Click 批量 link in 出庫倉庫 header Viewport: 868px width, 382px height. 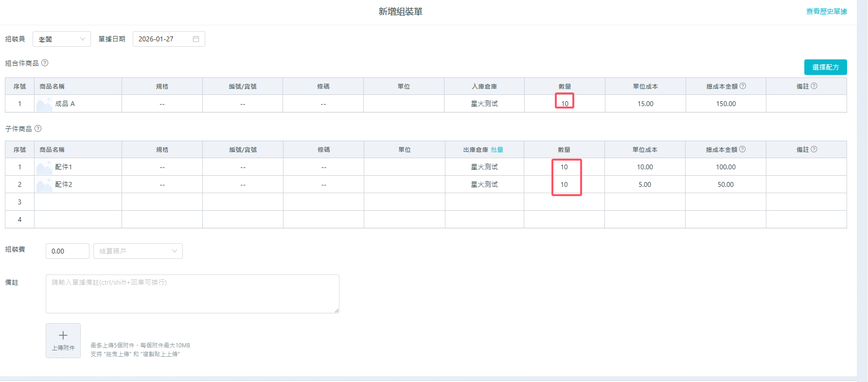pos(497,150)
